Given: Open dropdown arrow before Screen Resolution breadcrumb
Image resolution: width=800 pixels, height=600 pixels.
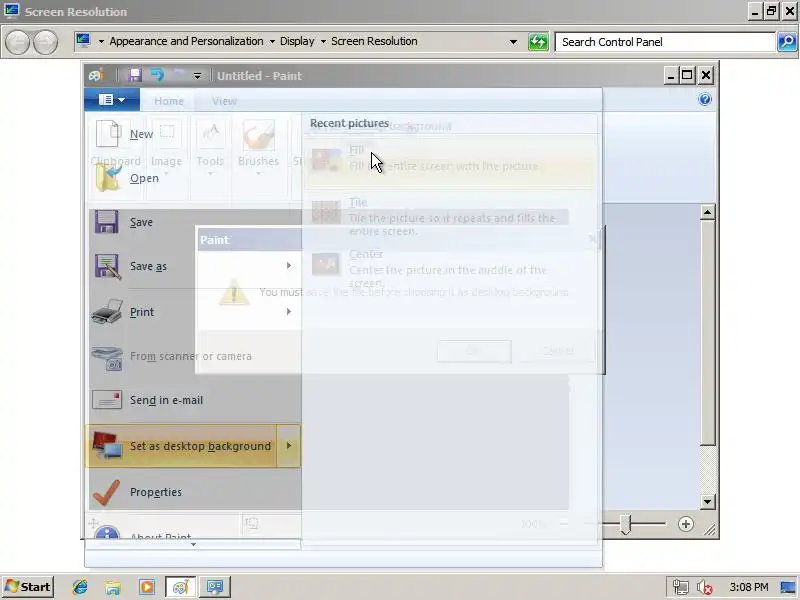Looking at the screenshot, I should pyautogui.click(x=323, y=42).
